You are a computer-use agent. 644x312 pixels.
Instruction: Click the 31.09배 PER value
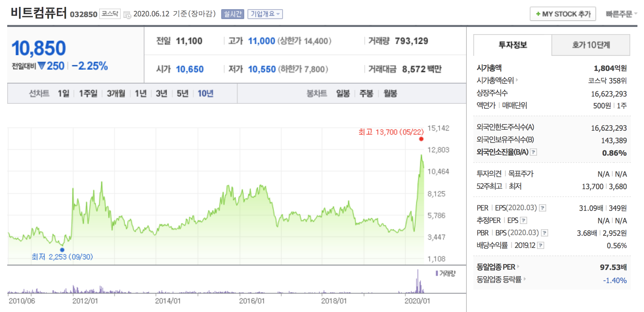tap(591, 208)
